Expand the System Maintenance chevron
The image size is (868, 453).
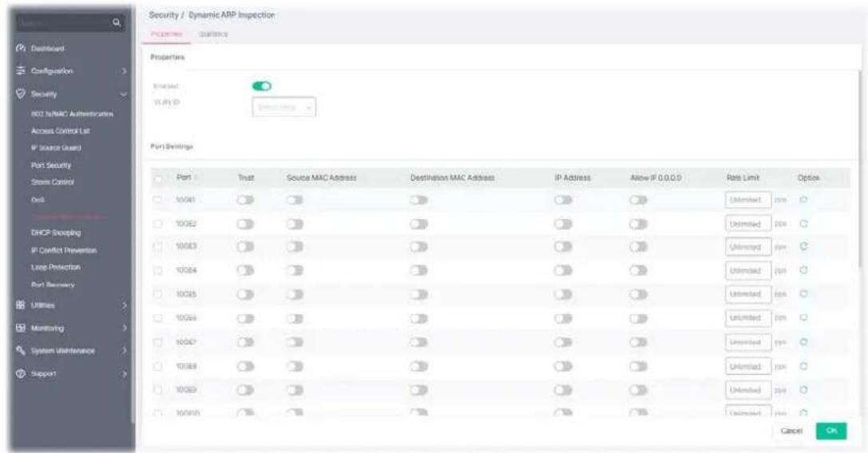[x=124, y=351]
